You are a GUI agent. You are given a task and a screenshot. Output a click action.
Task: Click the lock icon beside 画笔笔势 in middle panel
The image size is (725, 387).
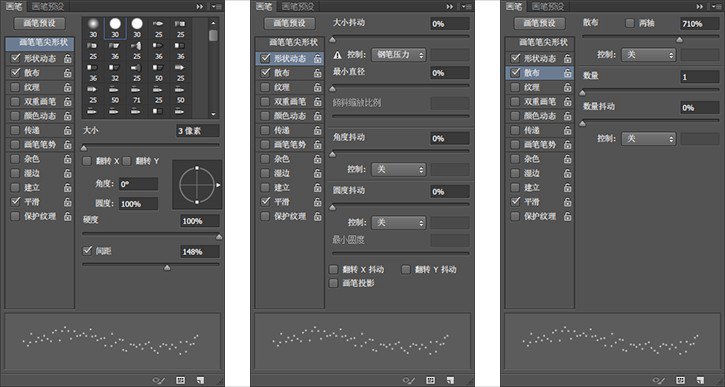point(318,145)
